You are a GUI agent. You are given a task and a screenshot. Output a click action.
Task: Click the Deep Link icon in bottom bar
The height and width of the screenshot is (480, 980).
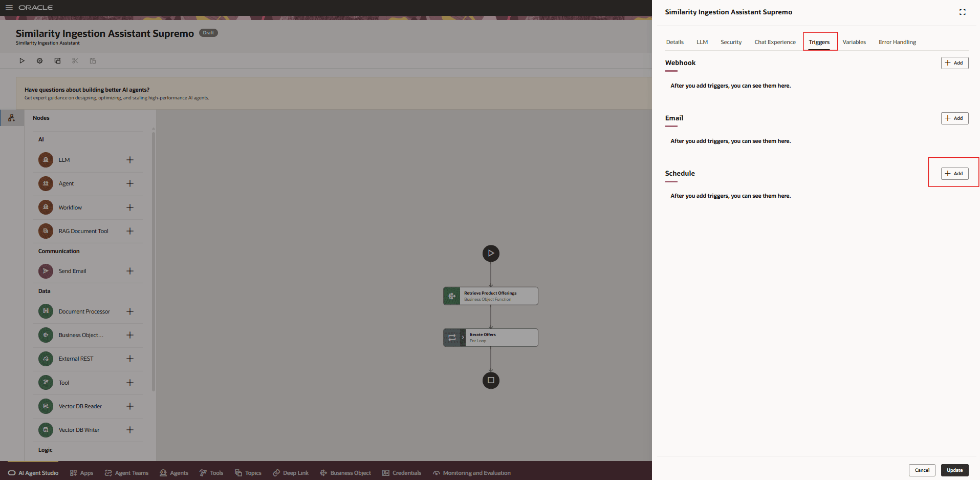click(x=277, y=472)
